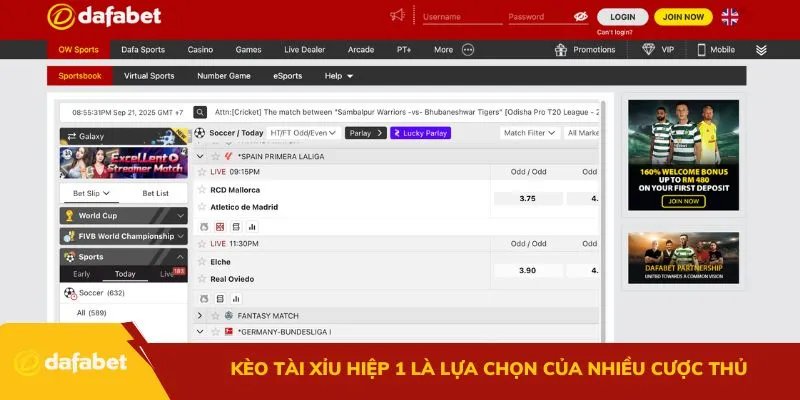Click the search magnifier icon beside the clock
The height and width of the screenshot is (400, 800).
click(200, 113)
